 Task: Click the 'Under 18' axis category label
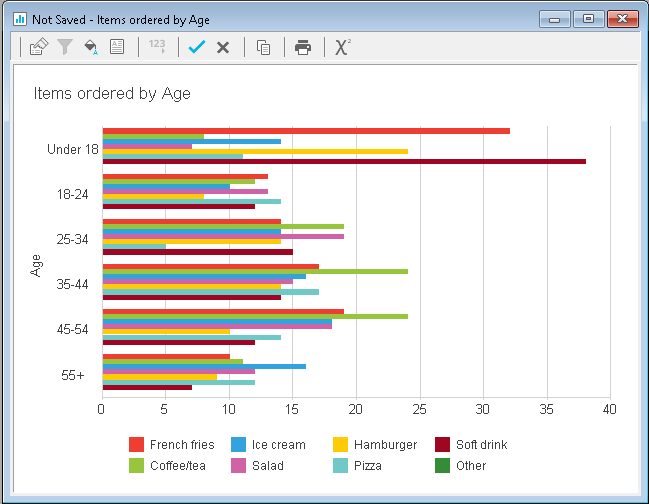72,150
